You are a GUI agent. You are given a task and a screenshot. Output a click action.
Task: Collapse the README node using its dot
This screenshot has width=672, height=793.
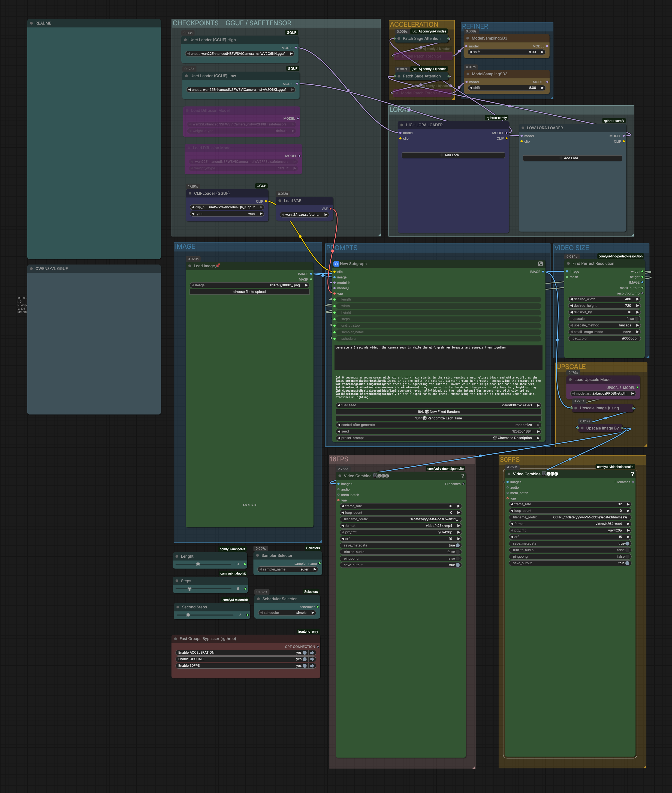tap(31, 23)
